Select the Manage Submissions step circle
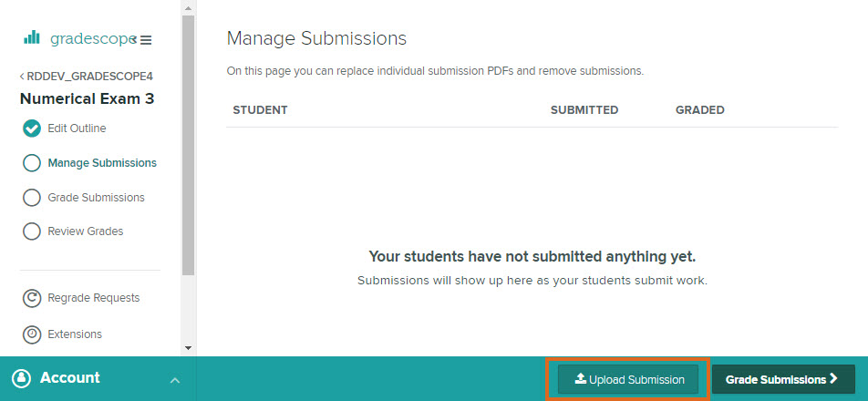The width and height of the screenshot is (868, 401). 32,163
